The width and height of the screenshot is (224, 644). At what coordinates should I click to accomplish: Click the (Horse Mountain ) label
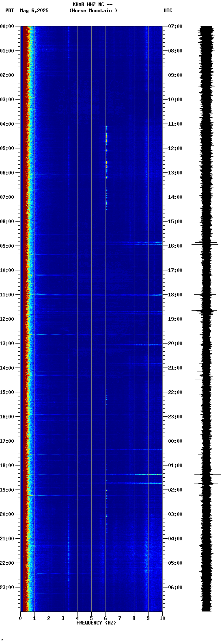point(93,11)
